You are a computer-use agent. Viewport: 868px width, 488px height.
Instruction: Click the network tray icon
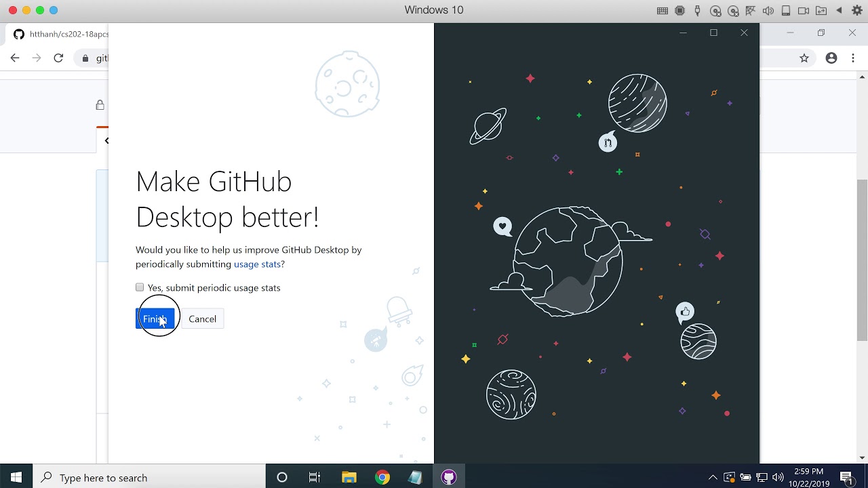point(762,477)
